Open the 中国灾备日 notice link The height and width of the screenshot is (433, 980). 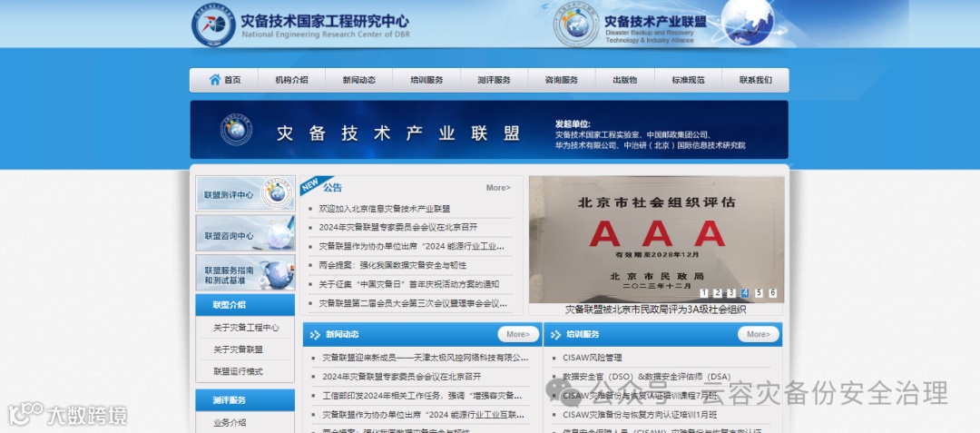(x=408, y=284)
